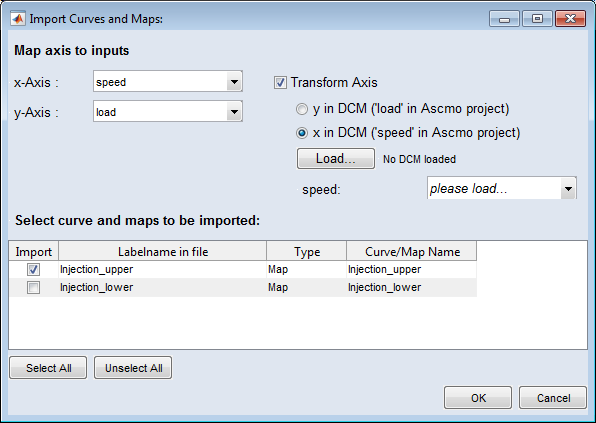Click the Load... button for DCM
This screenshot has height=423, width=596.
click(336, 158)
